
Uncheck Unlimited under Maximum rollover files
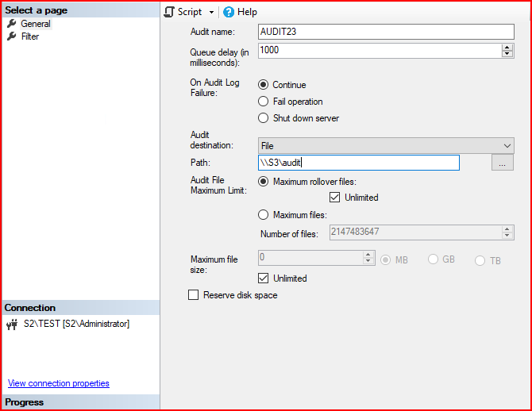(x=334, y=198)
